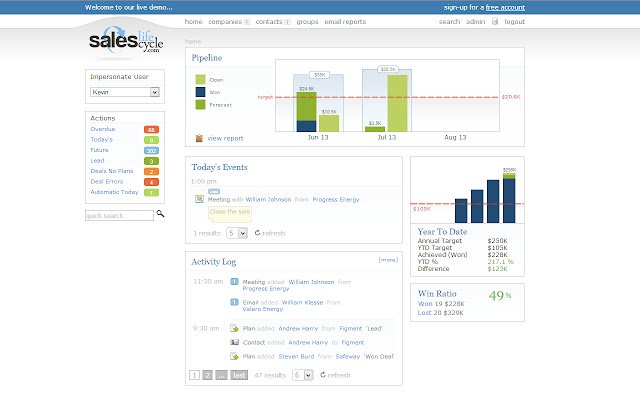Click the quick search input field
The width and height of the screenshot is (640, 400).
pos(119,216)
